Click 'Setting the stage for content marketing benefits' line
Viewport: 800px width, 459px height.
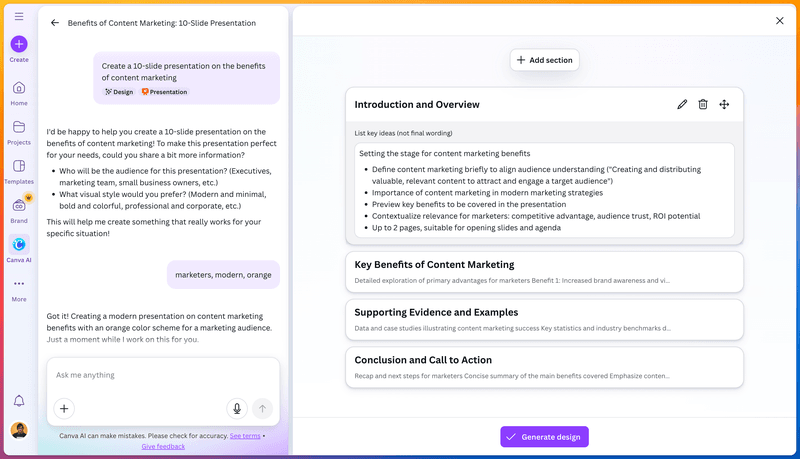click(x=444, y=154)
